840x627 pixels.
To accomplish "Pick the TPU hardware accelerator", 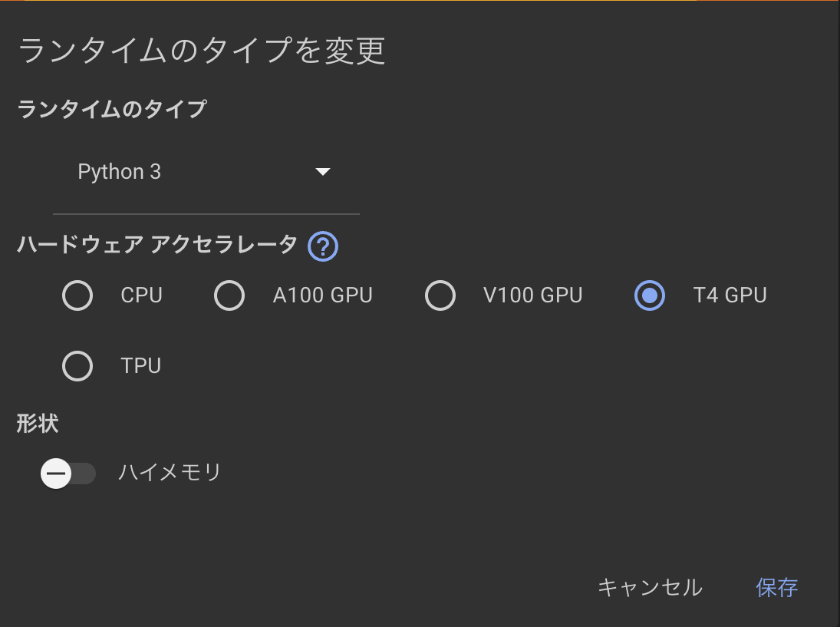I will click(77, 366).
